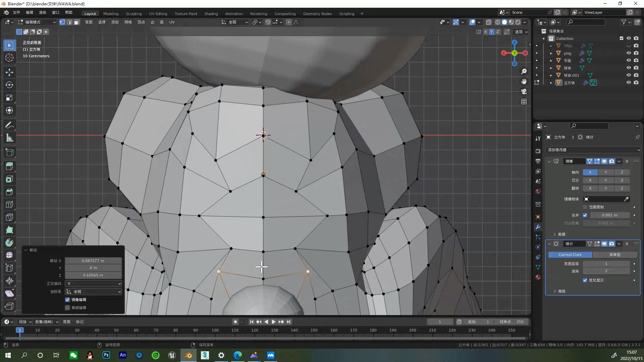Viewport: 644px width, 362px height.
Task: Switch to UV Editing workspace tab
Action: (158, 14)
